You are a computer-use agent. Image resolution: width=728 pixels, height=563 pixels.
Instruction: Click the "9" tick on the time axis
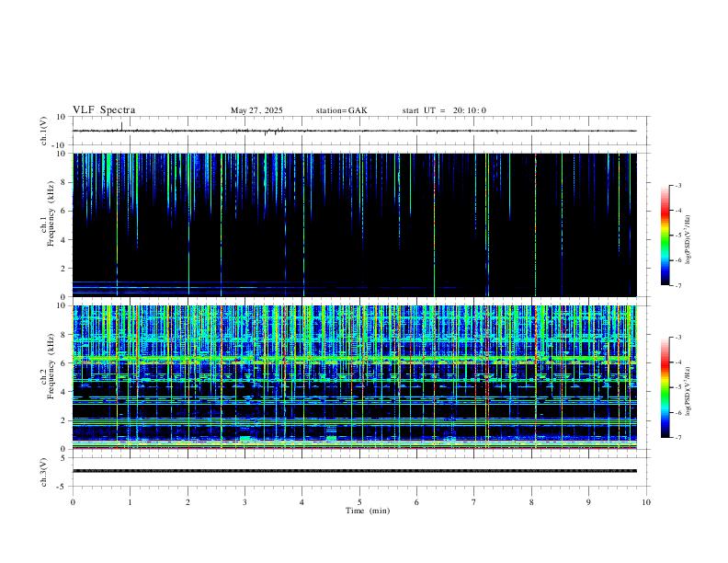point(588,502)
